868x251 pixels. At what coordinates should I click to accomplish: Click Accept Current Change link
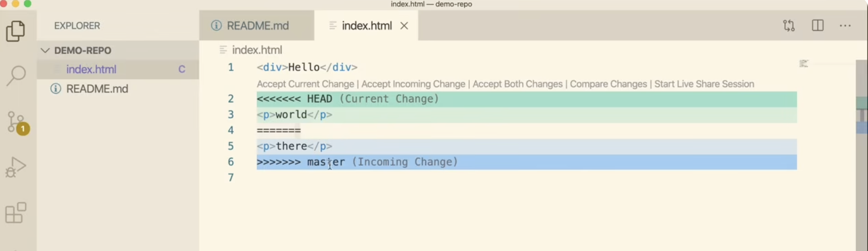point(305,84)
